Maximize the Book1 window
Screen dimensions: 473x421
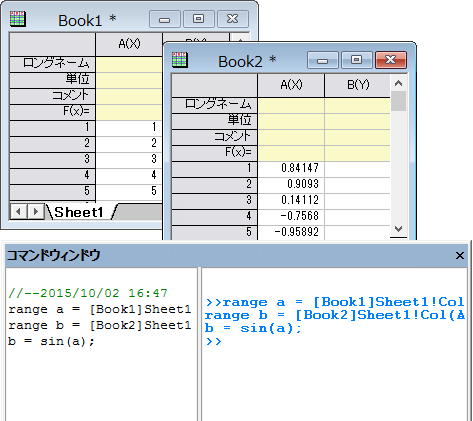(x=199, y=19)
